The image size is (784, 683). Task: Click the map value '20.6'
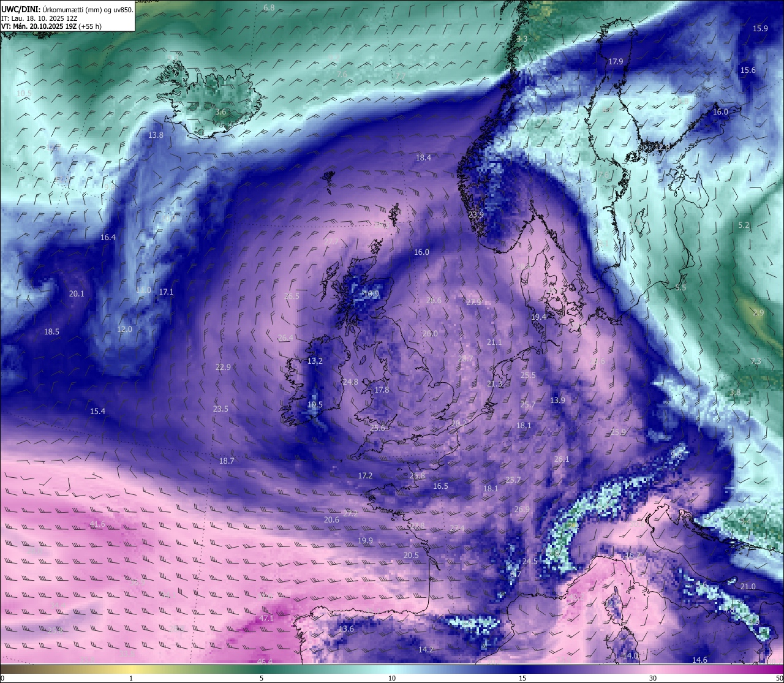(331, 519)
